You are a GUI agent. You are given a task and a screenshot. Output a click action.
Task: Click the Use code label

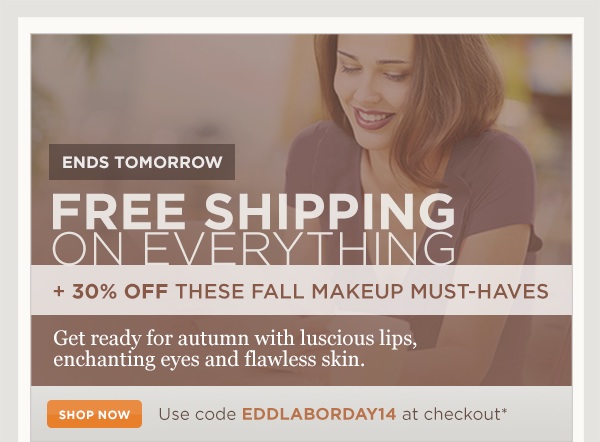pos(197,414)
